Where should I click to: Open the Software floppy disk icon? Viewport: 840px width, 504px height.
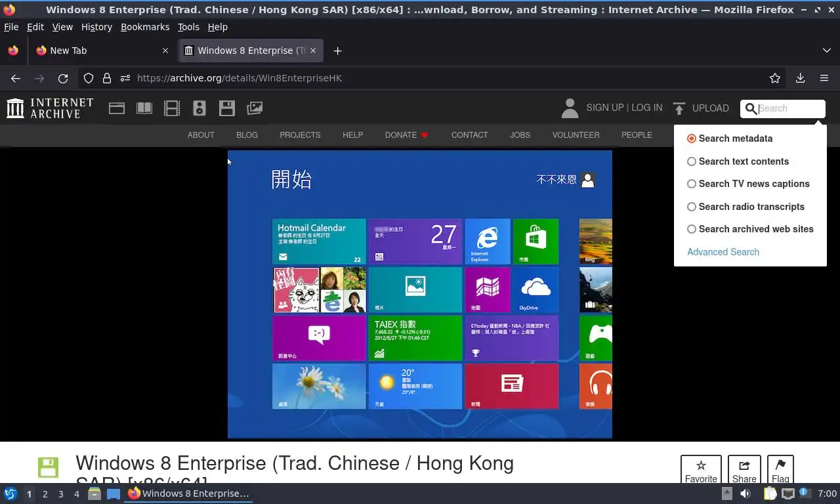(227, 108)
